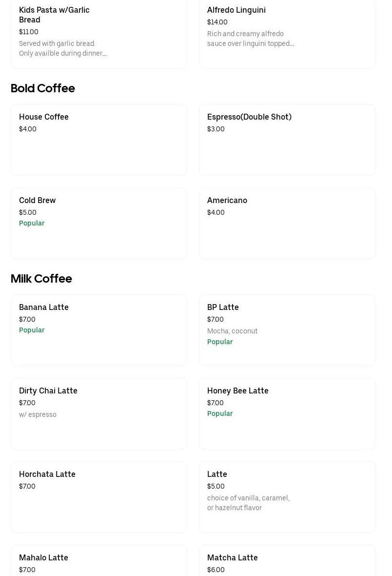Click the Bold Coffee section heading
This screenshot has width=392, height=576.
(42, 89)
